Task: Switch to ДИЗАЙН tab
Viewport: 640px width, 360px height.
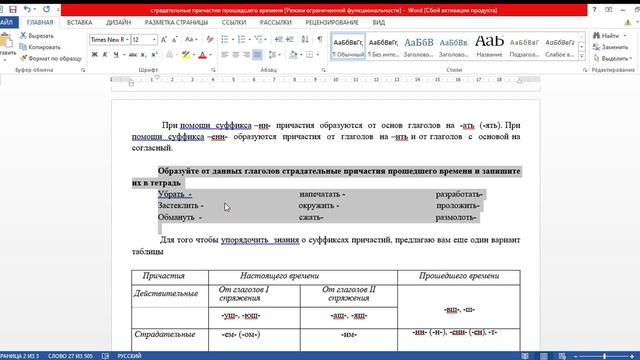Action: 118,22
